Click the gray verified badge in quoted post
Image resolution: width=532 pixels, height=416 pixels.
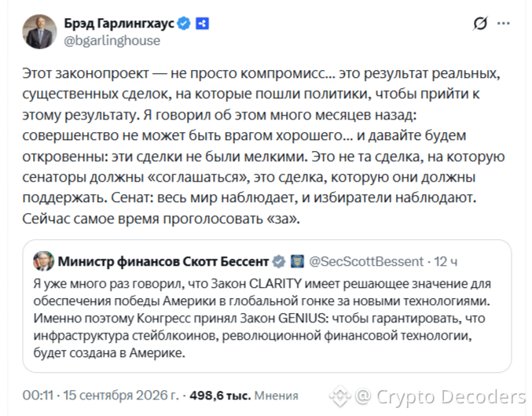(x=279, y=262)
